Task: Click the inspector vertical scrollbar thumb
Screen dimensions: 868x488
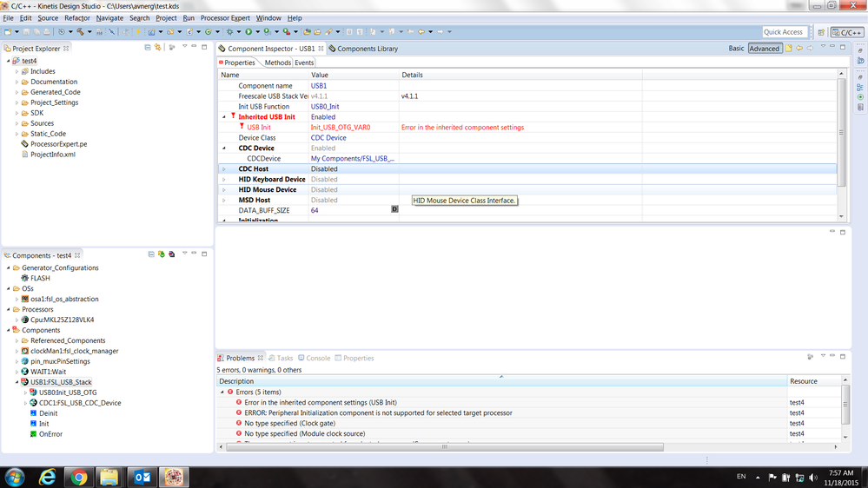Action: click(x=841, y=132)
